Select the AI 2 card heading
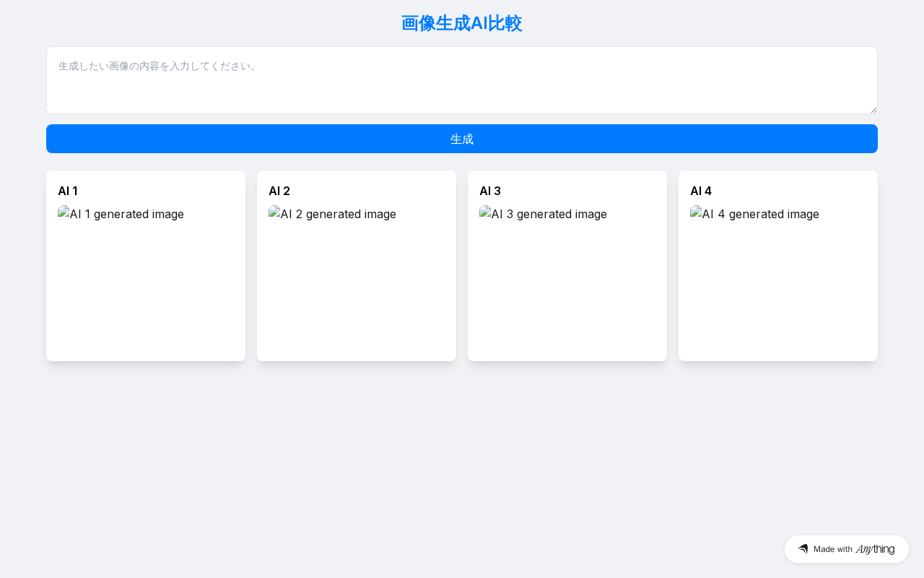This screenshot has width=924, height=578. [x=279, y=191]
